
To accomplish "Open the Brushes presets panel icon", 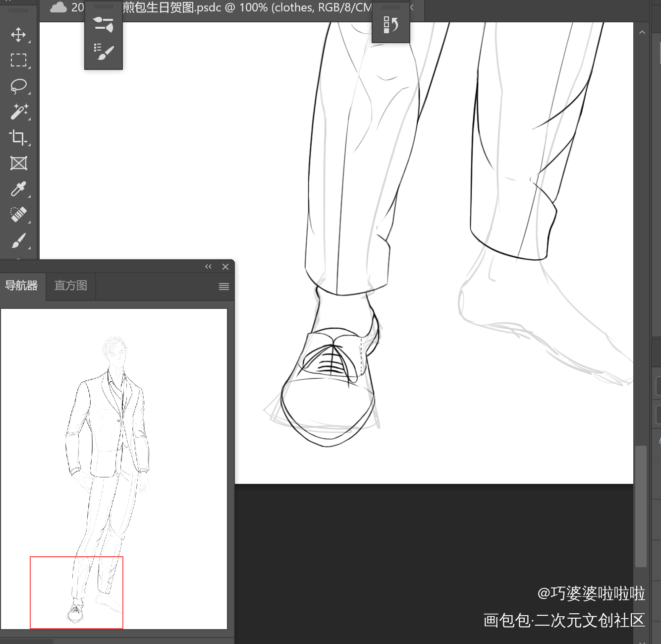I will [104, 52].
